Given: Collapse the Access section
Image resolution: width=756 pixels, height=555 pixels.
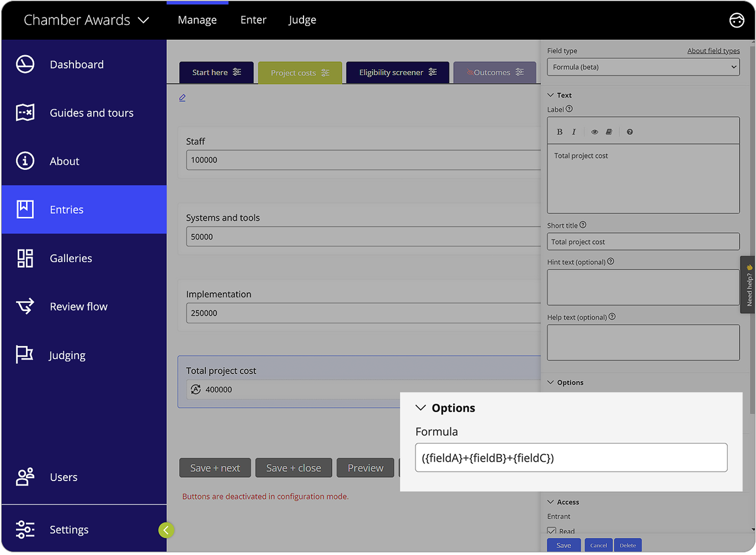Looking at the screenshot, I should pyautogui.click(x=550, y=501).
